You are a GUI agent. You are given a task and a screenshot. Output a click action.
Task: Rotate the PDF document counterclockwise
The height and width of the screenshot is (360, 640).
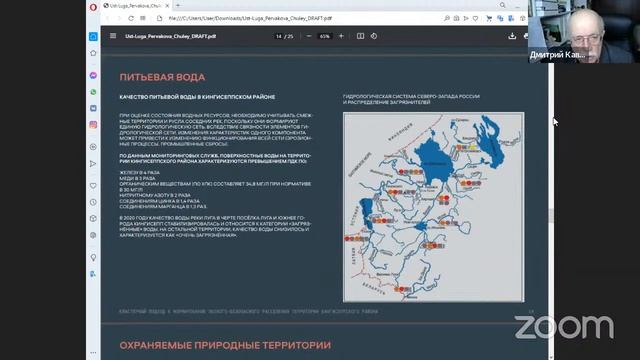(x=374, y=36)
